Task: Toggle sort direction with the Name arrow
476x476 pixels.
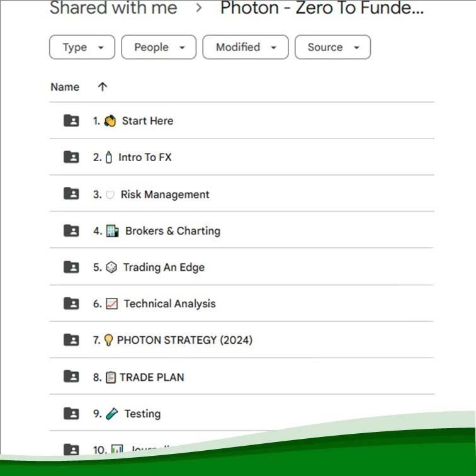Action: coord(102,87)
